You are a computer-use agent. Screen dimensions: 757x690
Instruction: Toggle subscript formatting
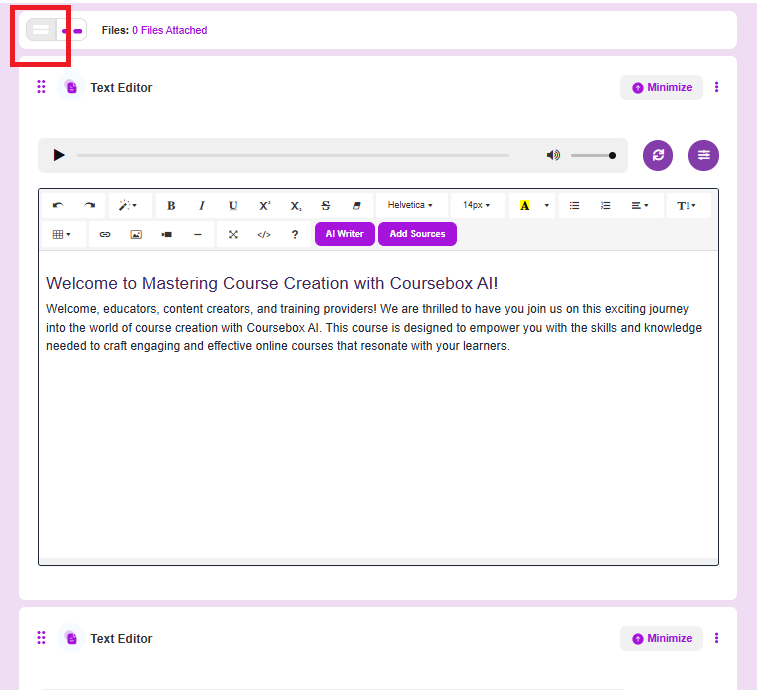295,206
